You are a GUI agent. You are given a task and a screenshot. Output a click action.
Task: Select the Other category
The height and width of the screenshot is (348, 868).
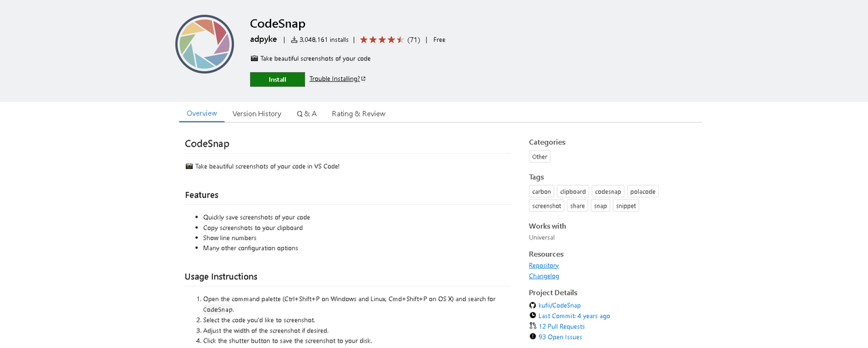tap(540, 157)
